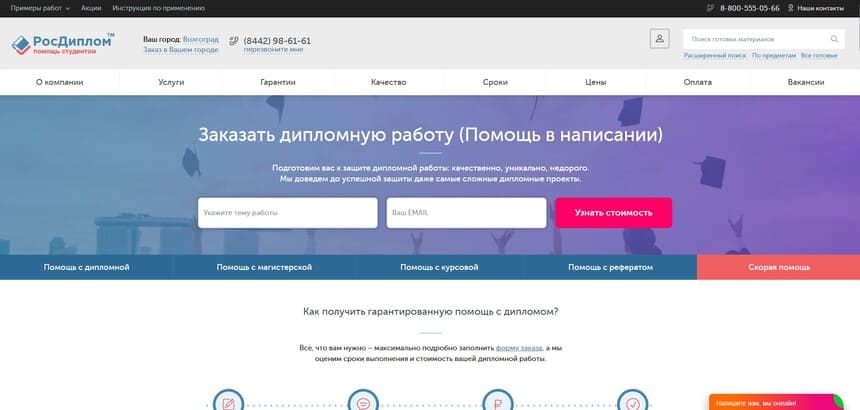
Task: Open the О компании menu
Action: (x=60, y=82)
